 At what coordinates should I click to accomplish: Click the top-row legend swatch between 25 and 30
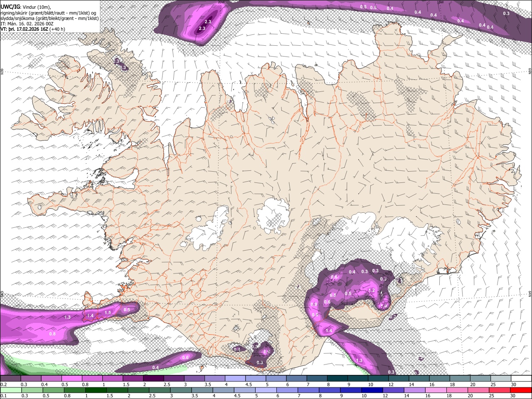pyautogui.click(x=501, y=378)
